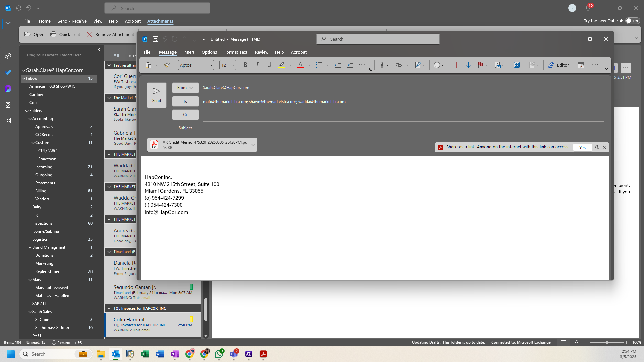Select the Format Painter tool

pos(167,65)
